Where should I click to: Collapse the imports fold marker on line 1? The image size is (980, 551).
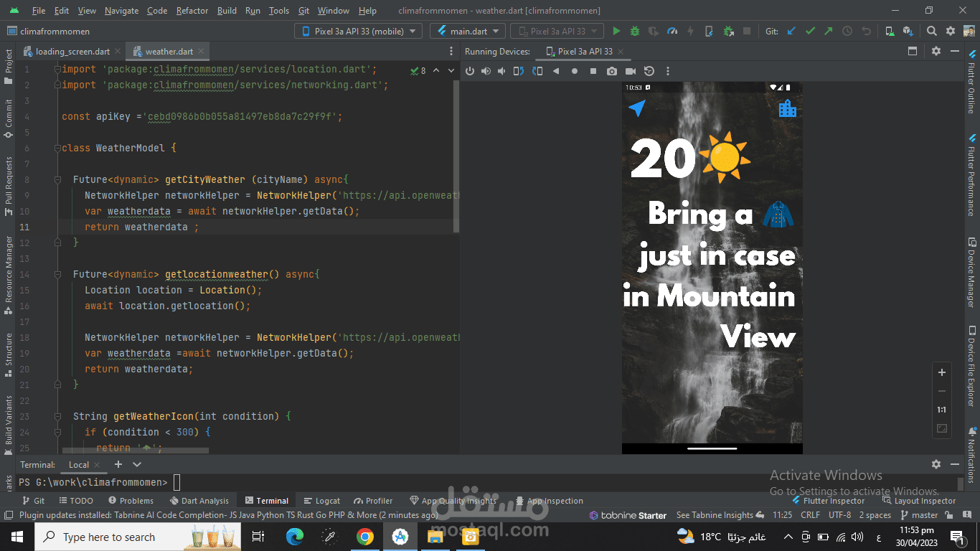57,69
